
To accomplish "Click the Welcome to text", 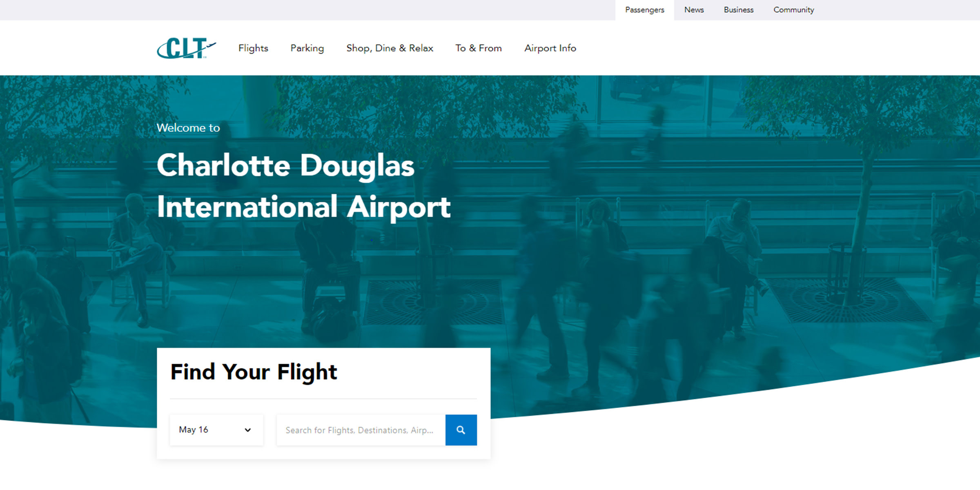I will click(188, 128).
